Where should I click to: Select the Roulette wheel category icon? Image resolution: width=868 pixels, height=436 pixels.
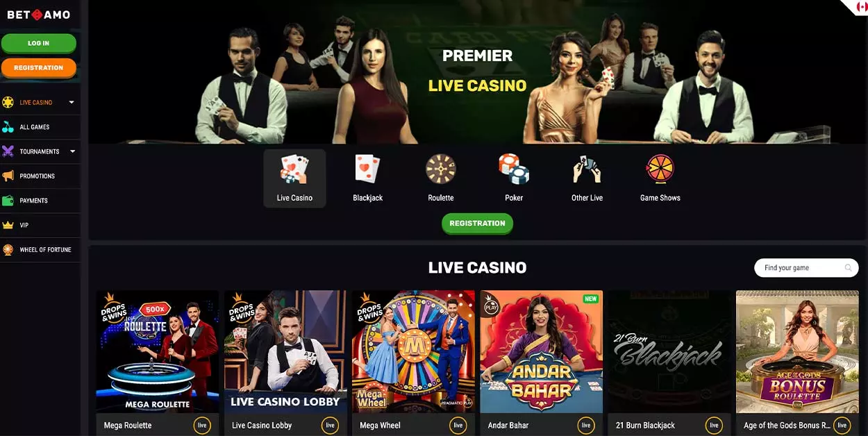(441, 169)
